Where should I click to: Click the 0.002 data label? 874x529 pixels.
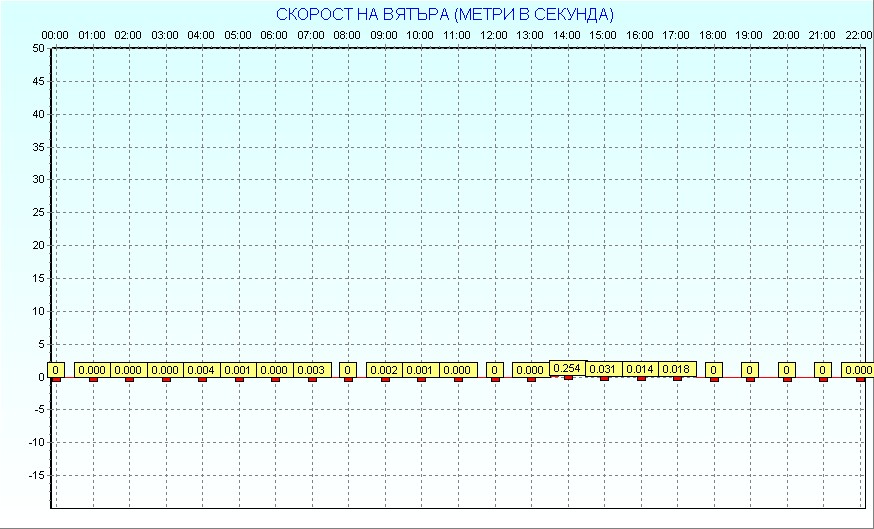[x=384, y=370]
